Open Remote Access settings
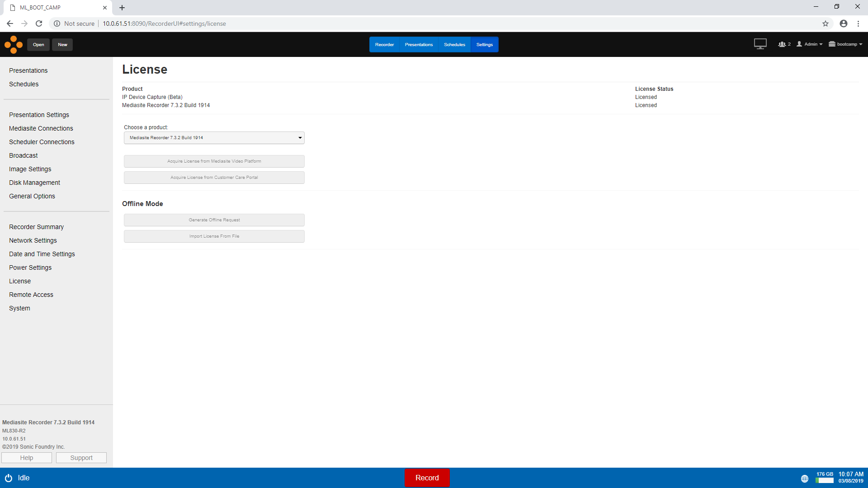Viewport: 868px width, 488px height. 31,295
